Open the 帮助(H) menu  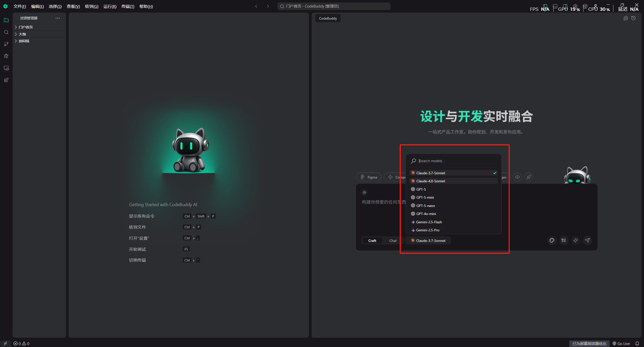[146, 6]
